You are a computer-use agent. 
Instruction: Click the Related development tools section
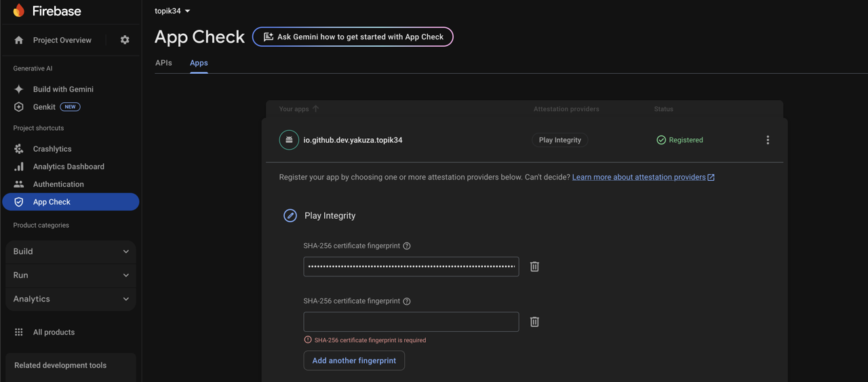(71, 366)
